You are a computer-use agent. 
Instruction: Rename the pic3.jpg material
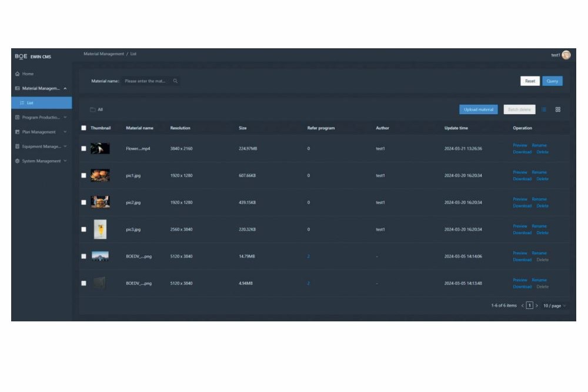click(539, 227)
